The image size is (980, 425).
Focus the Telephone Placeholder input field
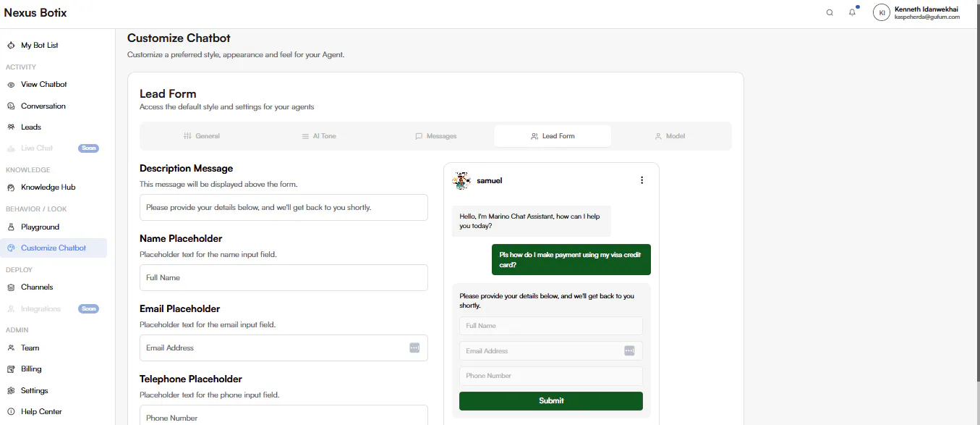click(x=284, y=416)
